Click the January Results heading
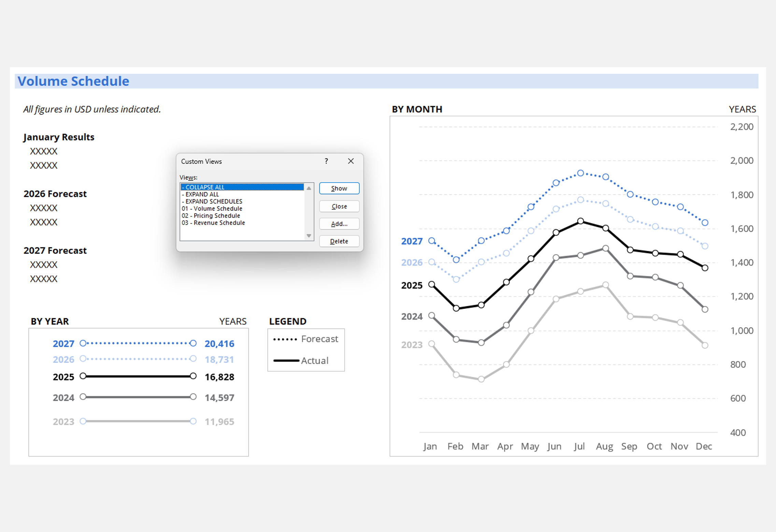 [59, 137]
